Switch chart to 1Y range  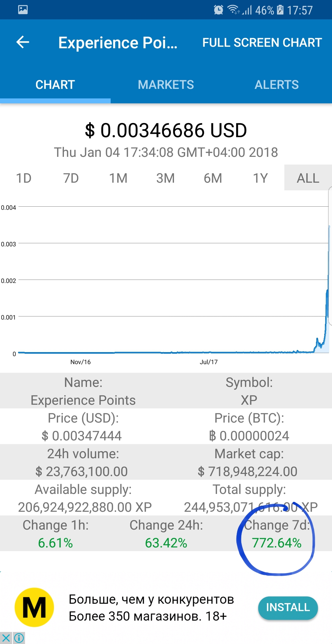point(260,178)
